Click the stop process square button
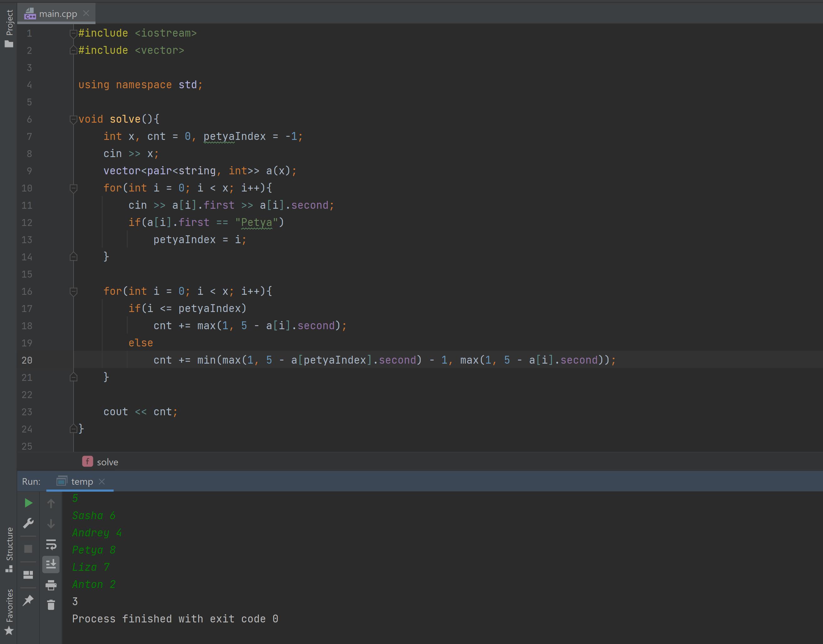This screenshot has height=644, width=823. [28, 549]
